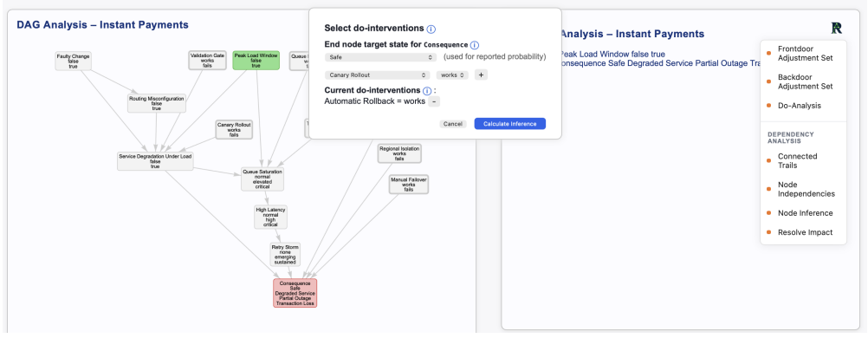The width and height of the screenshot is (868, 338).
Task: Click the green Peak Load Window node
Action: 256,61
